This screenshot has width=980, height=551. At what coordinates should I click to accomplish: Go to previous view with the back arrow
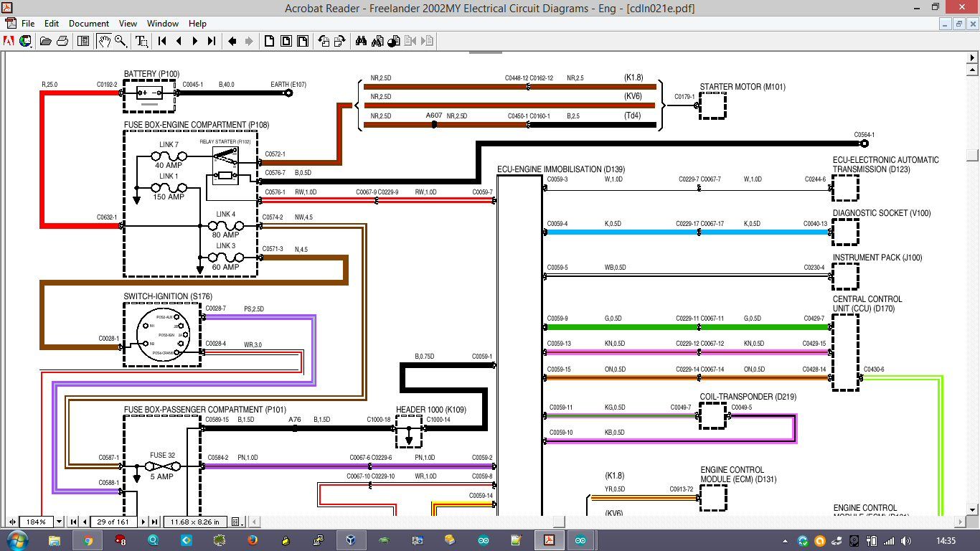tap(232, 41)
